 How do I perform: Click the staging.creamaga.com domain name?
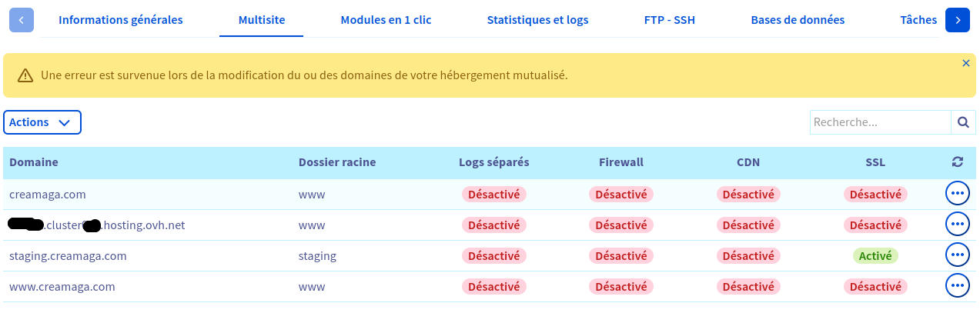point(68,255)
